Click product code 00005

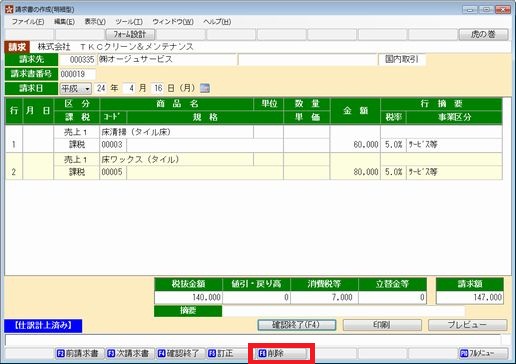(113, 172)
